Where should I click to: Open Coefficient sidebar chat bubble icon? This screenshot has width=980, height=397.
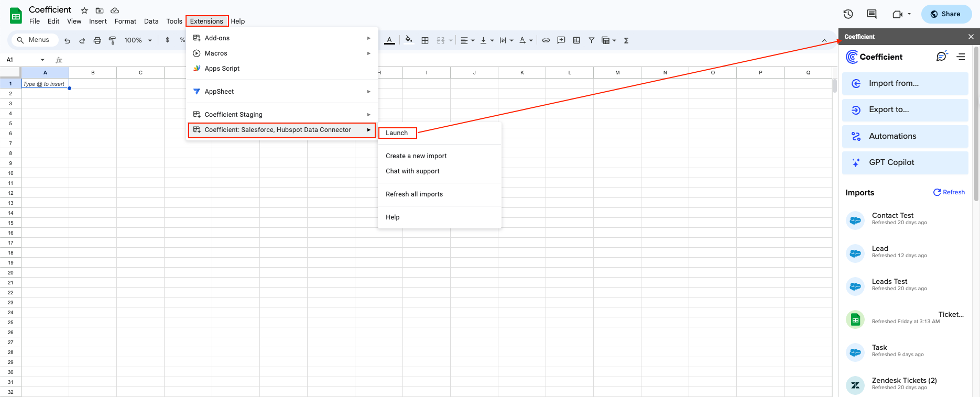pyautogui.click(x=942, y=56)
